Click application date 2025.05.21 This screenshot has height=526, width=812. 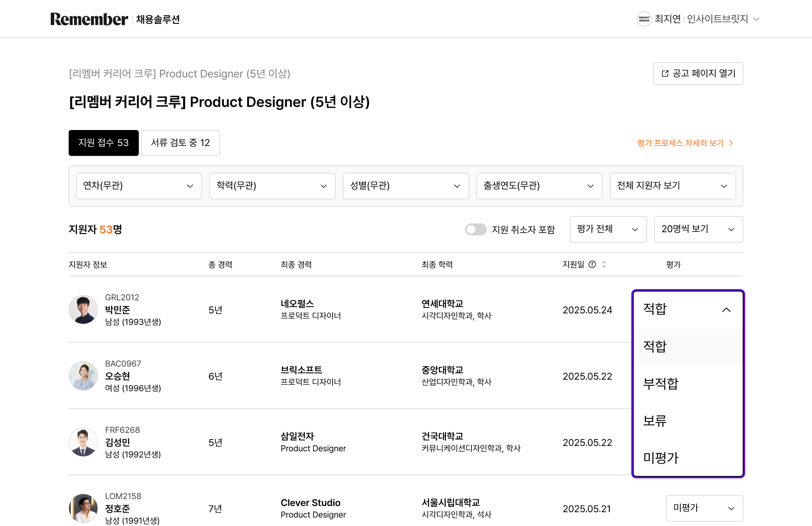pos(587,509)
